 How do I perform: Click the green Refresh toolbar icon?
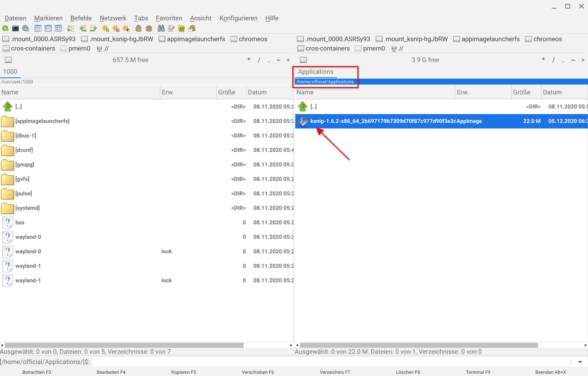5,29
